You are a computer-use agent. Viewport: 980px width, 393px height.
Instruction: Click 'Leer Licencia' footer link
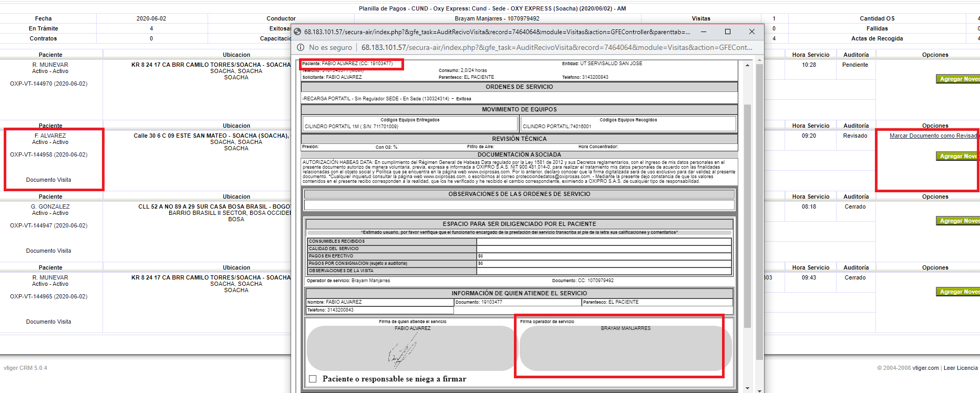[961, 368]
